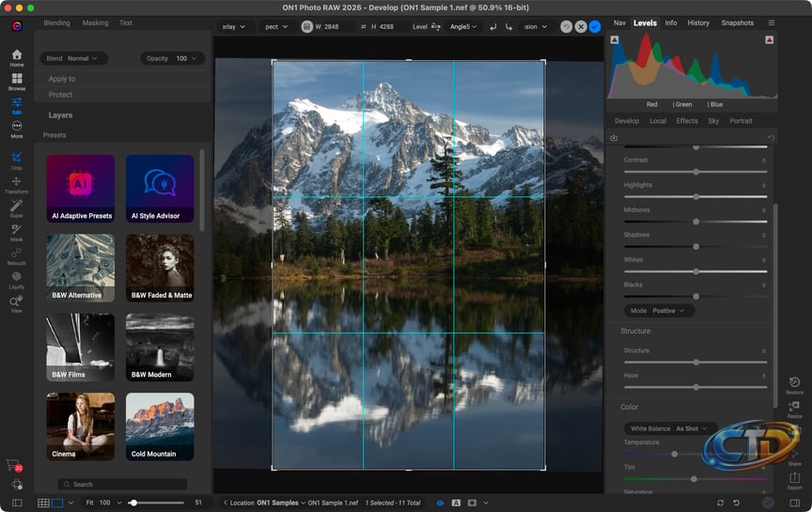This screenshot has height=512, width=812.
Task: Swap width and height icon
Action: click(364, 27)
